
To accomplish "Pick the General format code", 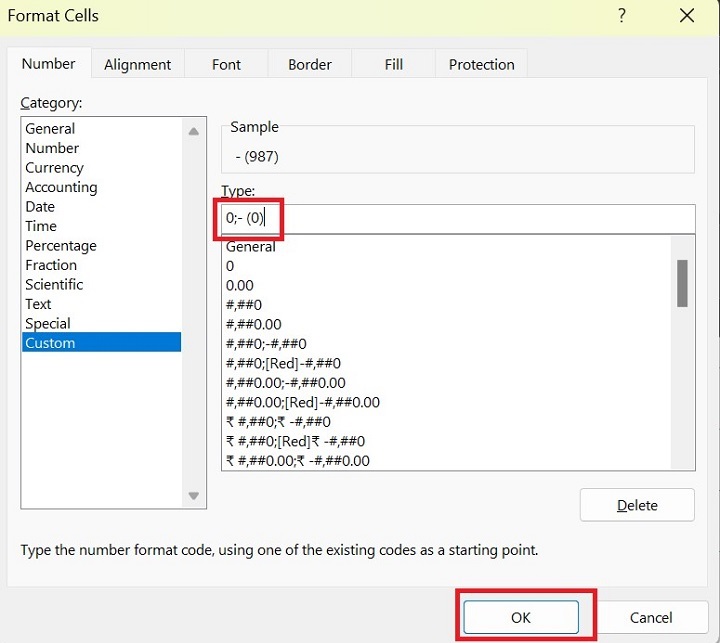I will coord(251,247).
